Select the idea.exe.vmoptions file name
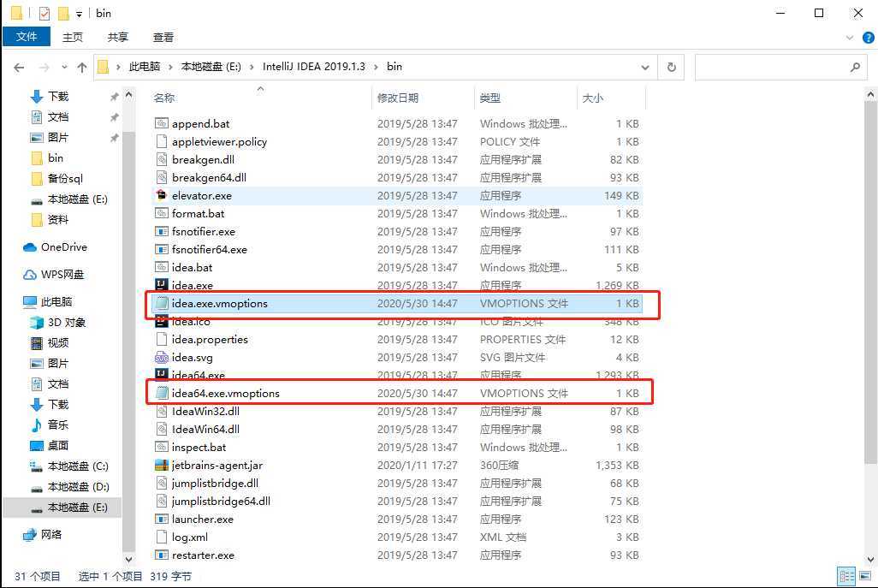878x588 pixels. 219,304
